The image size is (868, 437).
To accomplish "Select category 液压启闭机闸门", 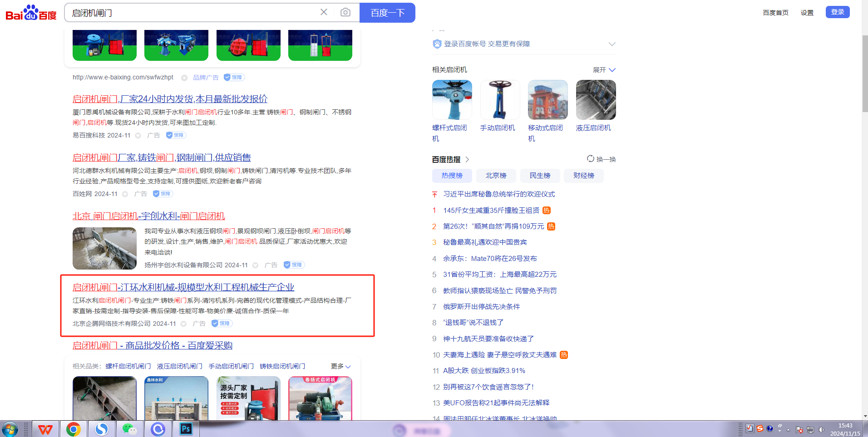I will (x=180, y=366).
